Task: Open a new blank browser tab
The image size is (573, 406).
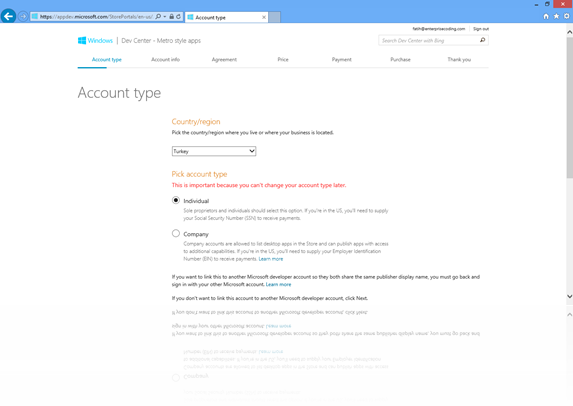Action: (274, 17)
